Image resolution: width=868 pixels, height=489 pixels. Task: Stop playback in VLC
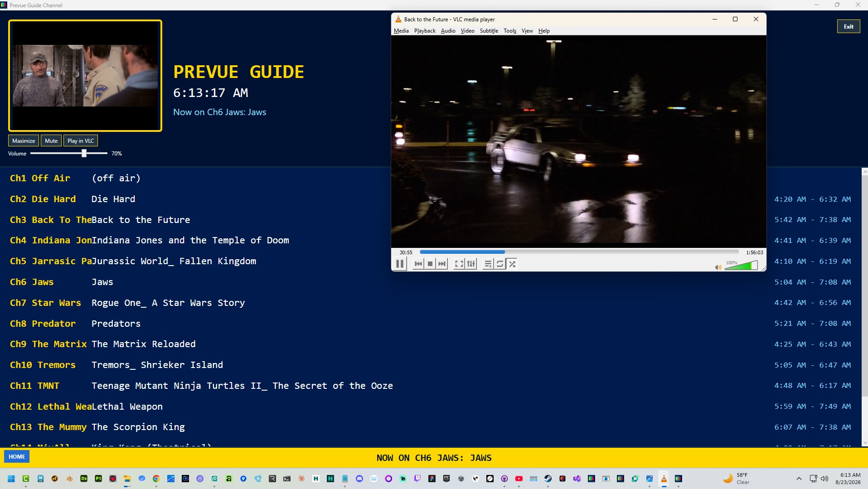tap(430, 264)
